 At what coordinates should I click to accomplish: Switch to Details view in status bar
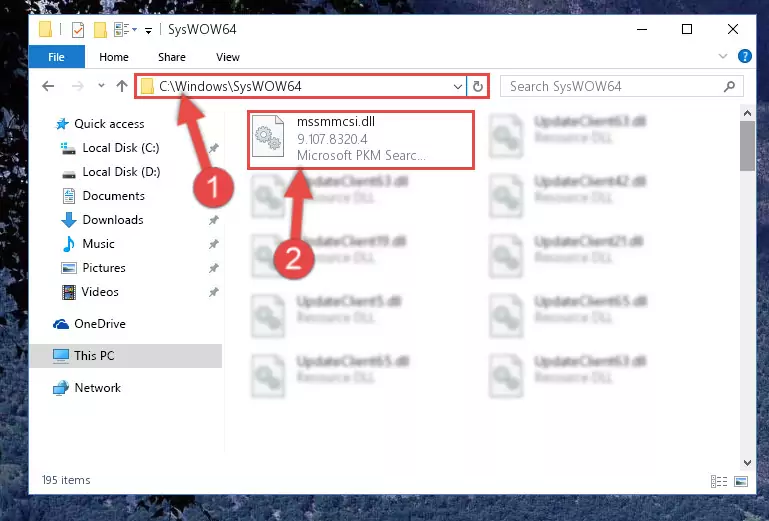(x=719, y=481)
